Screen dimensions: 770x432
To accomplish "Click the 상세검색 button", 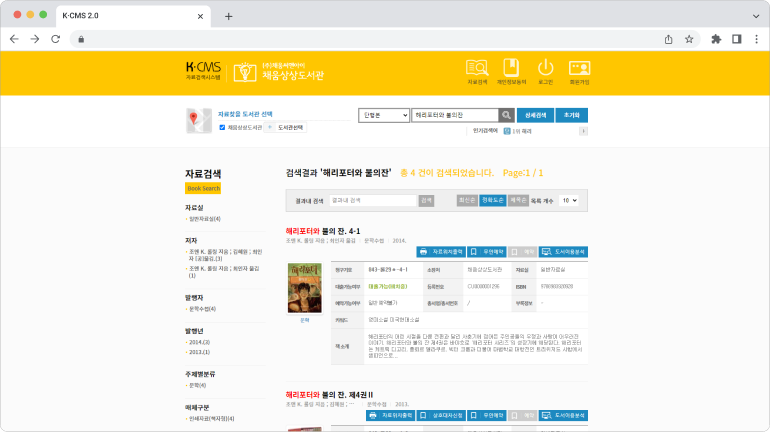I will tap(535, 115).
